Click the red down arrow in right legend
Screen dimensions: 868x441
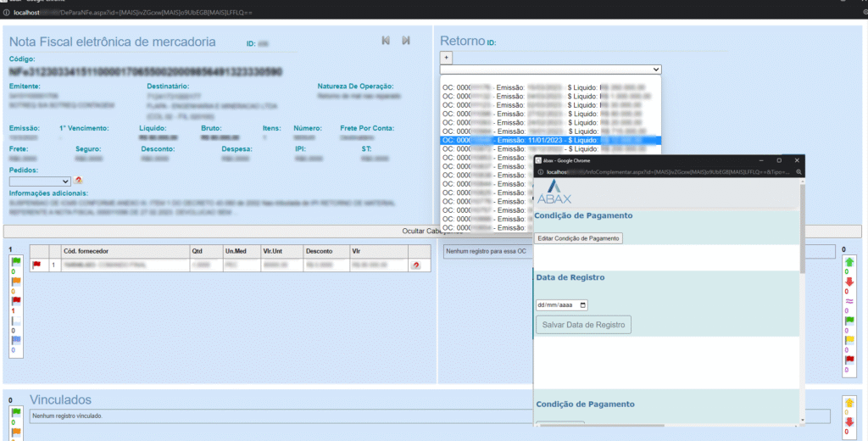(x=849, y=282)
